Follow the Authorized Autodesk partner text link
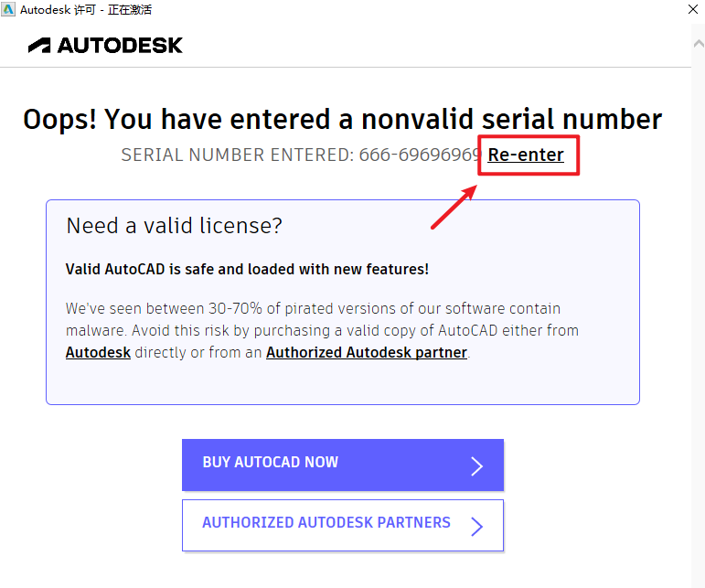 [366, 352]
